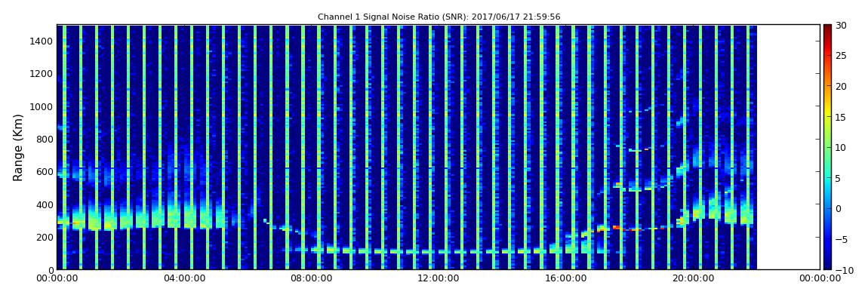
Task: Click the 600 range tick label
Action: tap(45, 171)
